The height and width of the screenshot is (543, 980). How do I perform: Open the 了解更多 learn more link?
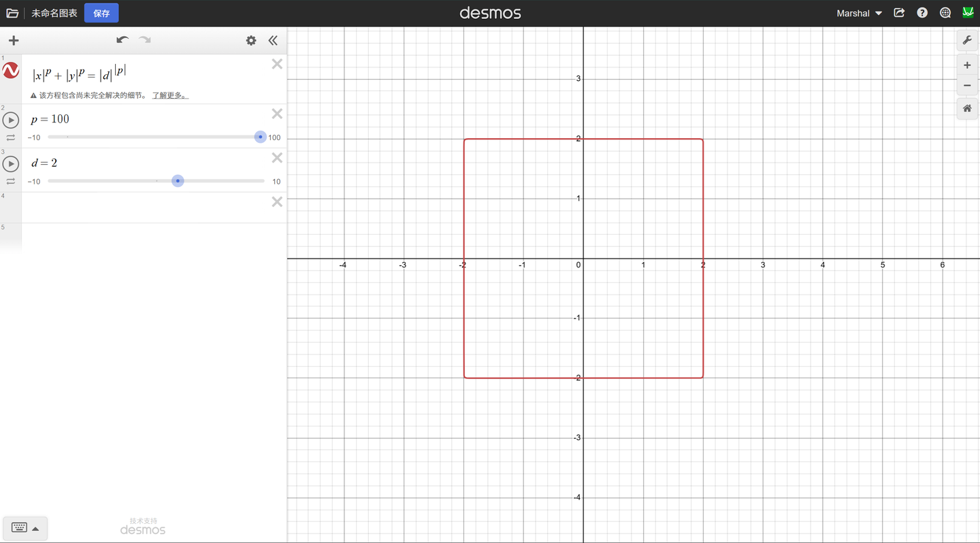point(170,95)
